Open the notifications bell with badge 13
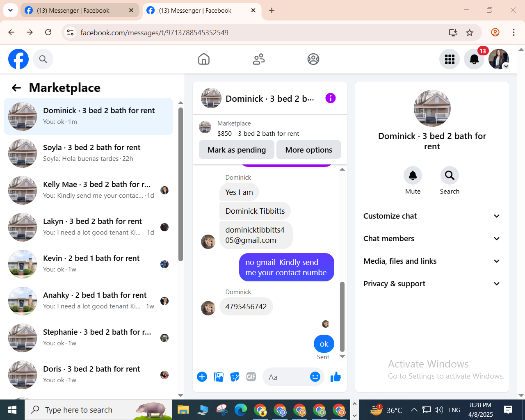Viewport: 525px width, 420px height. point(474,59)
